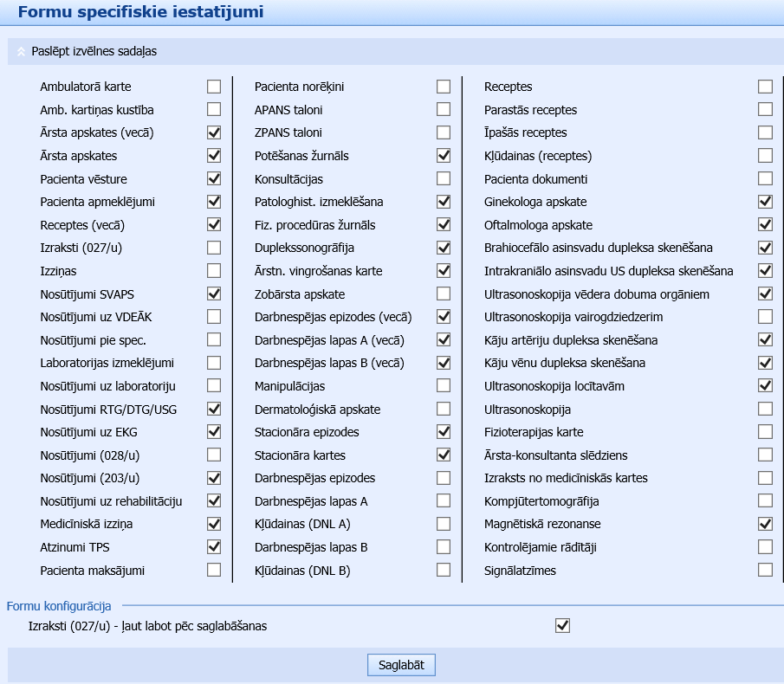784x684 pixels.
Task: Disable the Pacienta vēsture checkbox
Action: point(214,178)
